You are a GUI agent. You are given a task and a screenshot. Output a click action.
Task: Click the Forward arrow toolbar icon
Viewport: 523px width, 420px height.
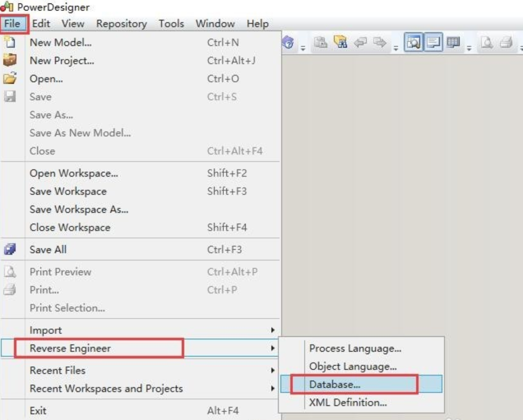click(x=380, y=42)
